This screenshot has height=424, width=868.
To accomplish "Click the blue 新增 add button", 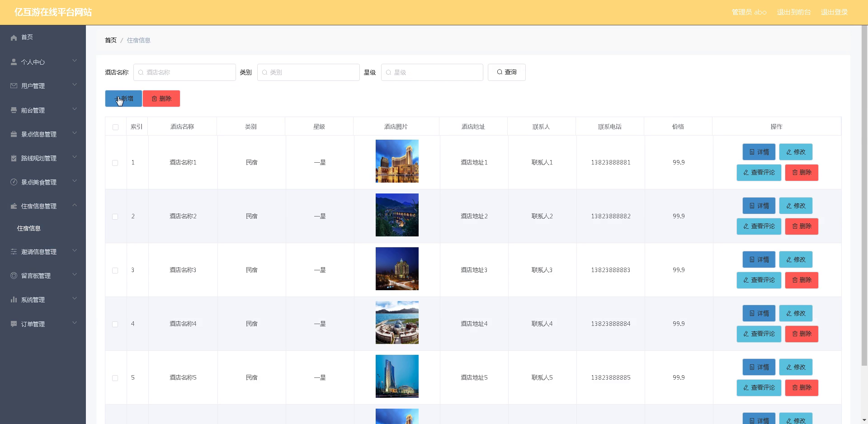I will pos(123,99).
